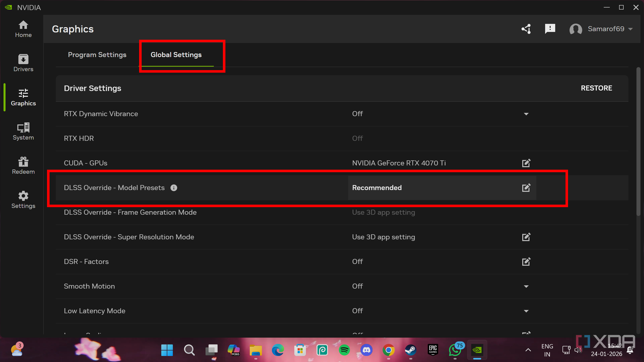Open the Redeem gift page
Image resolution: width=644 pixels, height=362 pixels.
23,165
